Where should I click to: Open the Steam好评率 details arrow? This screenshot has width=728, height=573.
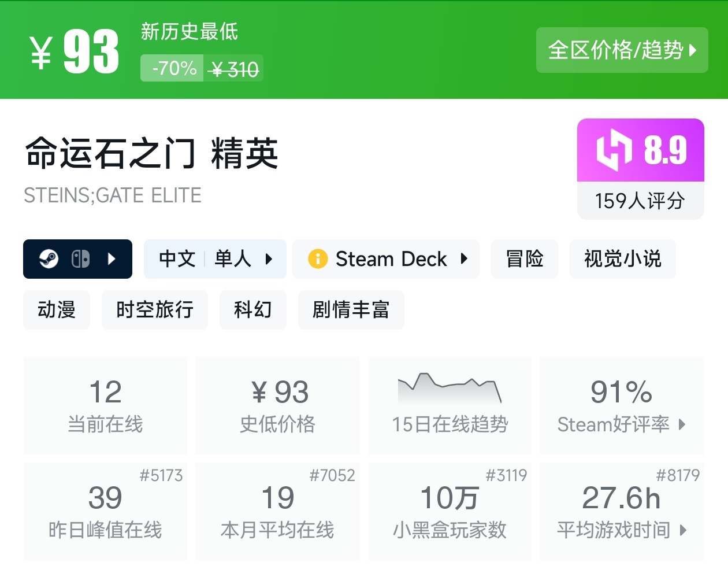tap(682, 424)
